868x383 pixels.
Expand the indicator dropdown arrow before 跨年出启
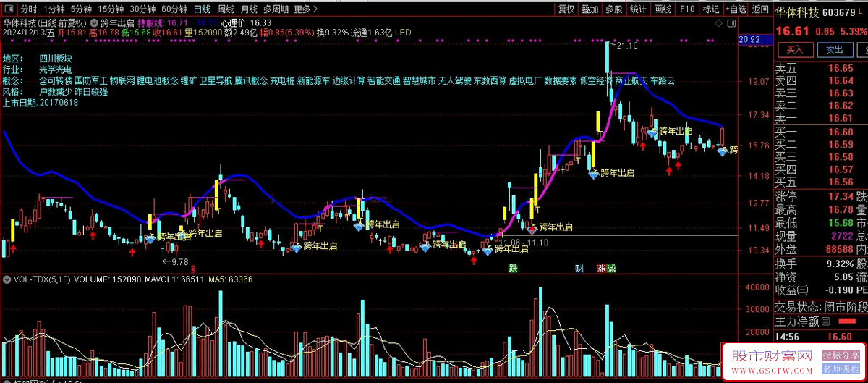coord(95,22)
